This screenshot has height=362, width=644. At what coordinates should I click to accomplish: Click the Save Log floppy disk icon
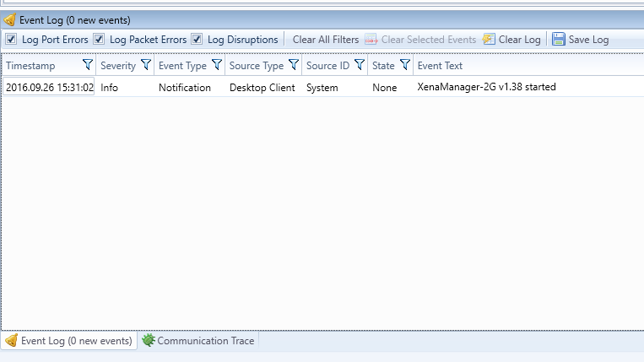point(558,40)
